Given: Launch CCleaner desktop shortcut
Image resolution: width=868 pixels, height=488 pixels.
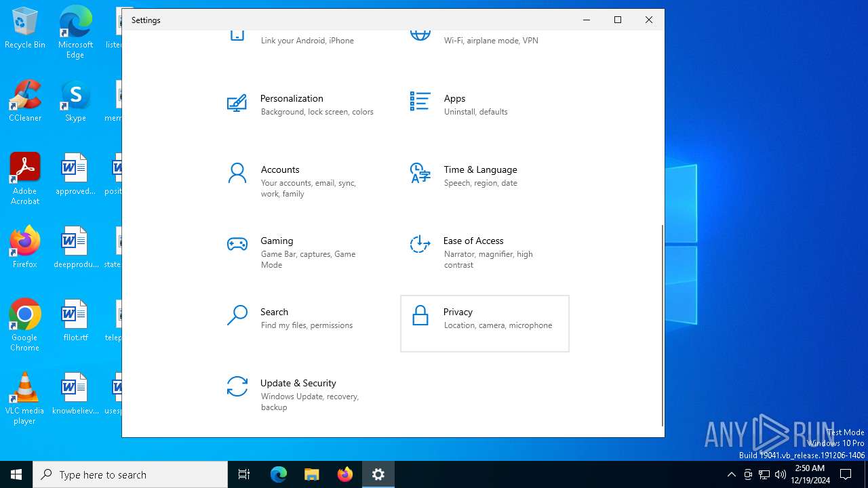Looking at the screenshot, I should 25,101.
